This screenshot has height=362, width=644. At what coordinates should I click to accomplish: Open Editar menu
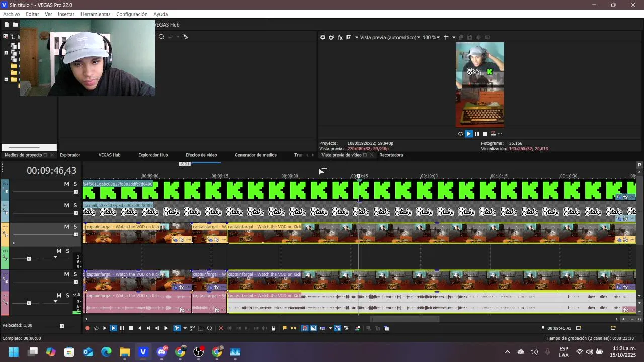tap(32, 14)
